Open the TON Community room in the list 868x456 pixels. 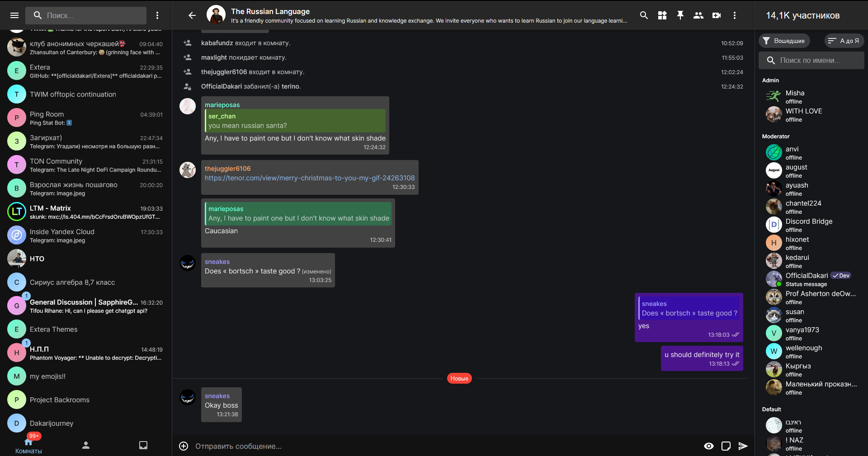pos(86,165)
